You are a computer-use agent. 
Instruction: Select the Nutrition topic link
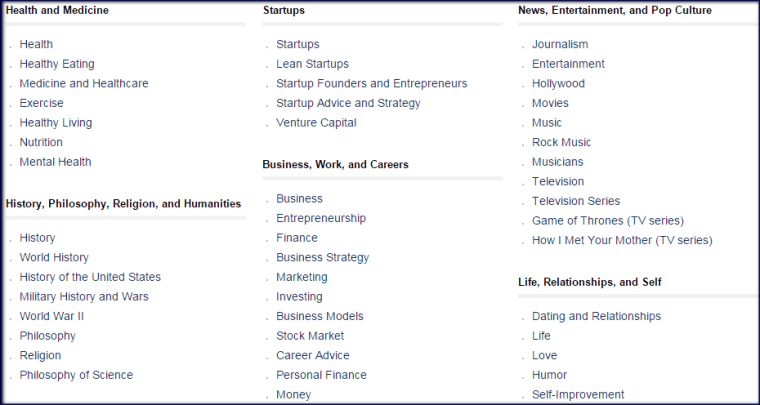coord(41,142)
